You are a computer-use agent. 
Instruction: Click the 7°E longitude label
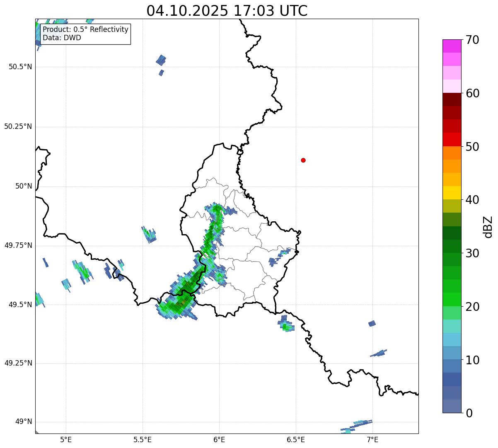372,440
